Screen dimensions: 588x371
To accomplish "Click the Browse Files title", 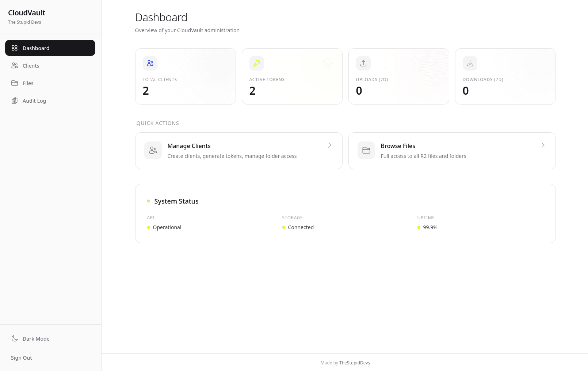I will click(x=398, y=146).
